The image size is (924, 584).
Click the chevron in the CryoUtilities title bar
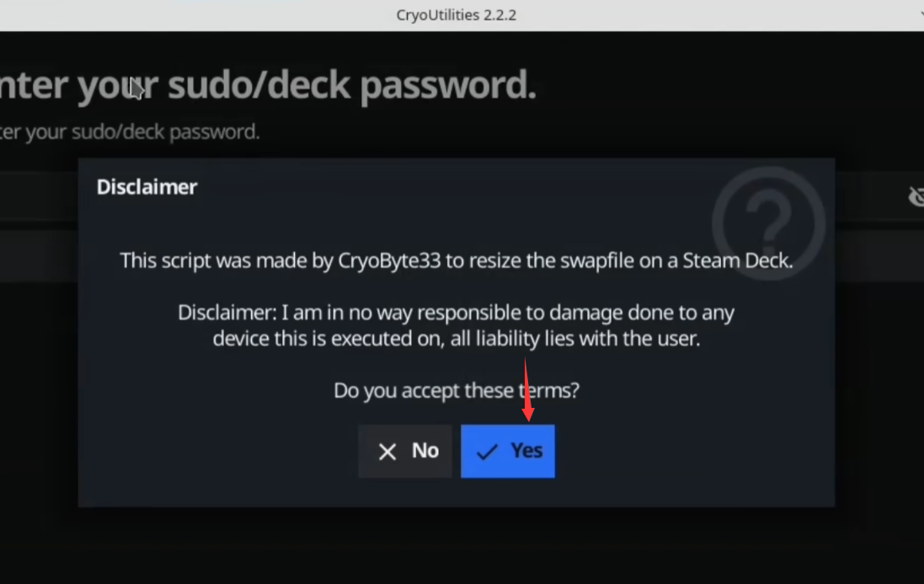[918, 14]
